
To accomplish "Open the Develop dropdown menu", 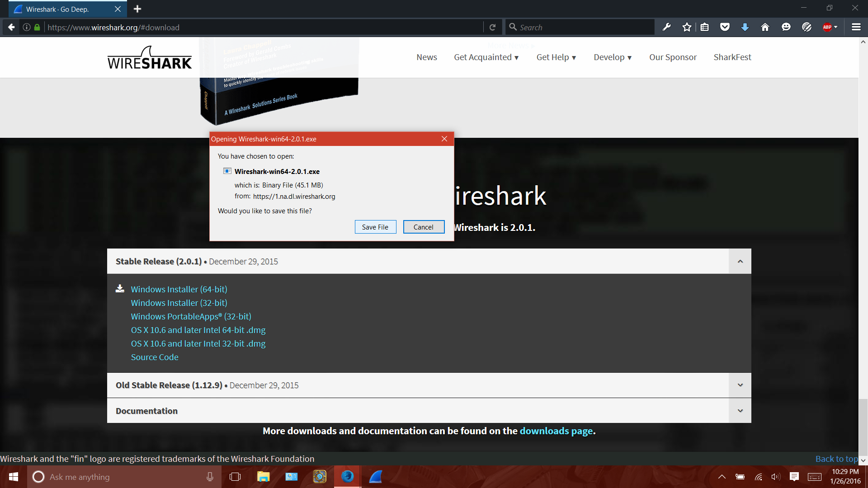I will pyautogui.click(x=612, y=57).
